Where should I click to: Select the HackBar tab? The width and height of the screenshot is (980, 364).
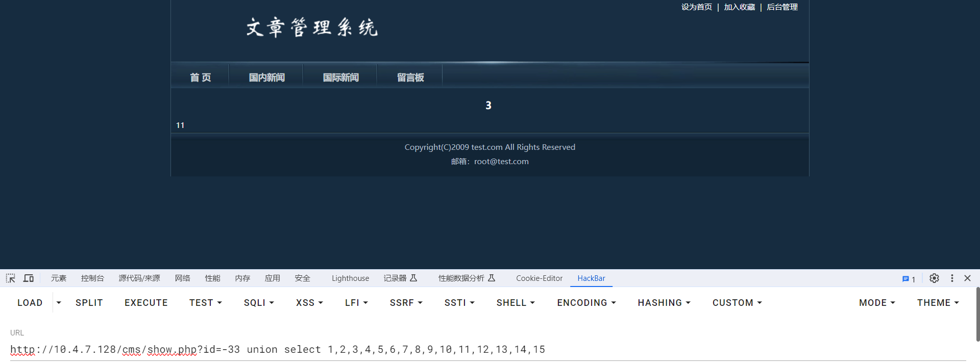591,278
